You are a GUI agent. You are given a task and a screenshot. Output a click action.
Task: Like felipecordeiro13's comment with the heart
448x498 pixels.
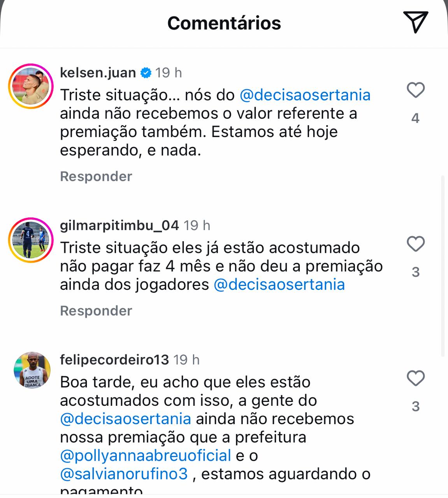415,378
